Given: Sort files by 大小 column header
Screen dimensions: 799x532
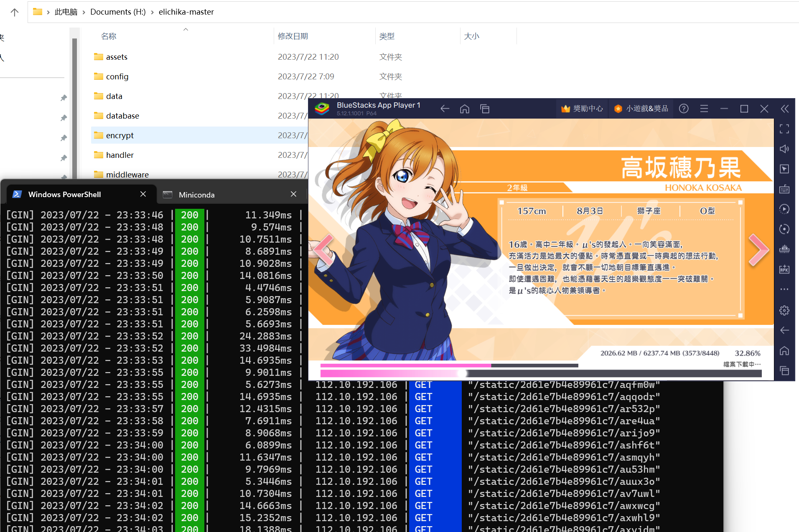Looking at the screenshot, I should 472,36.
